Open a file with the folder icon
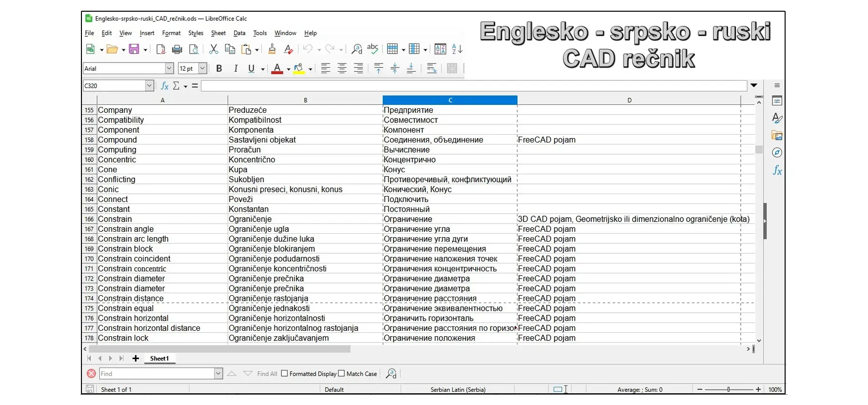This screenshot has width=868, height=405. (112, 49)
